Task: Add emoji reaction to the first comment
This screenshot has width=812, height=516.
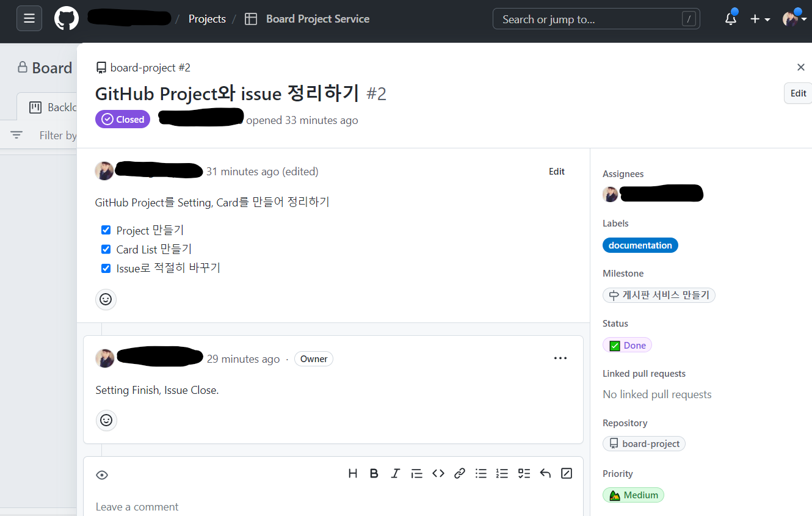Action: pos(106,299)
